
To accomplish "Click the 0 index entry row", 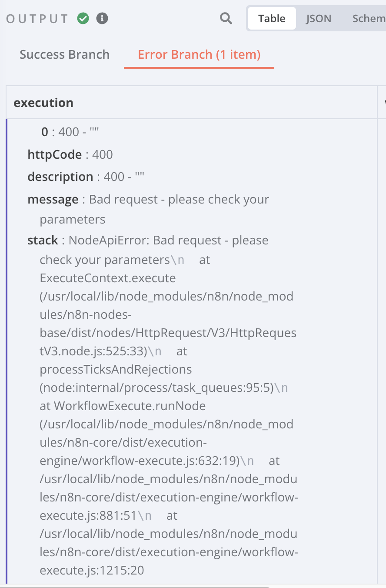I will 70,132.
